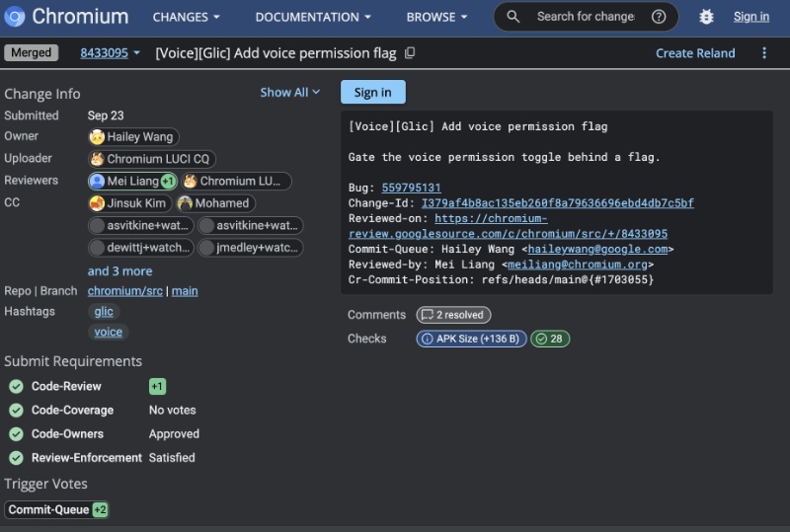Image resolution: width=790 pixels, height=532 pixels.
Task: Open bug 559795131 link
Action: point(411,188)
